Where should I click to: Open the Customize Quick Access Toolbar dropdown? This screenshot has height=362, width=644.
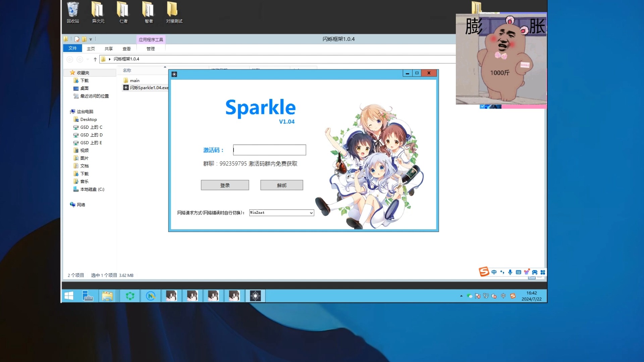(91, 40)
